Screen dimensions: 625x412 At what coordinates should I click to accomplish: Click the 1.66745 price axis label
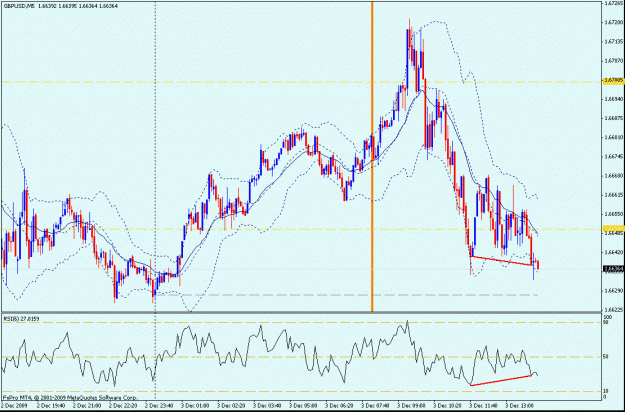pyautogui.click(x=614, y=157)
